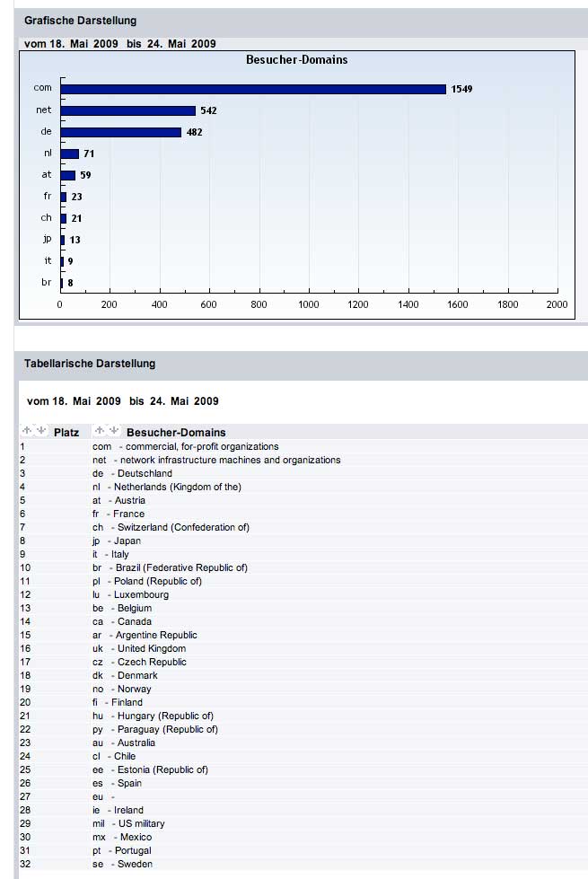Click the Platz column header

click(x=66, y=433)
